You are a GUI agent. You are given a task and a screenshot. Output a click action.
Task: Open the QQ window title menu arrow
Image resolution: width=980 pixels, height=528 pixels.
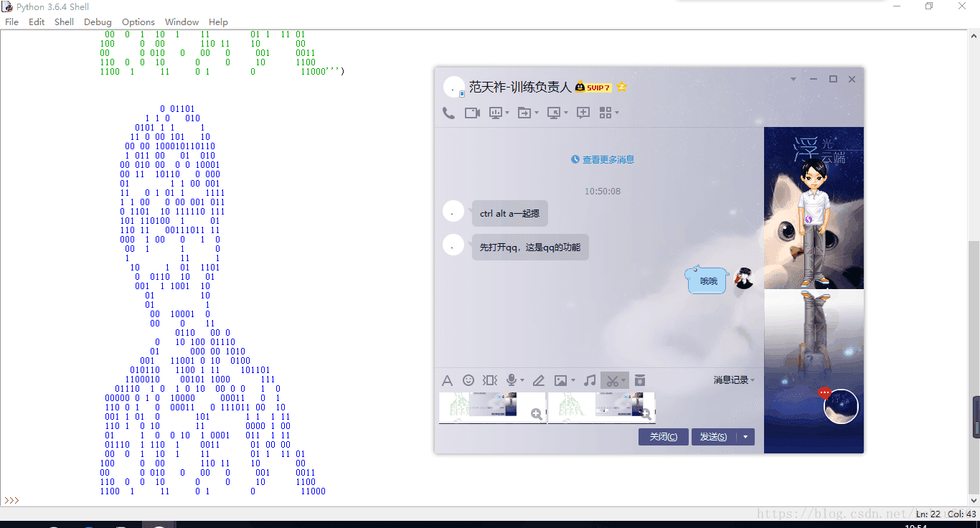click(793, 79)
